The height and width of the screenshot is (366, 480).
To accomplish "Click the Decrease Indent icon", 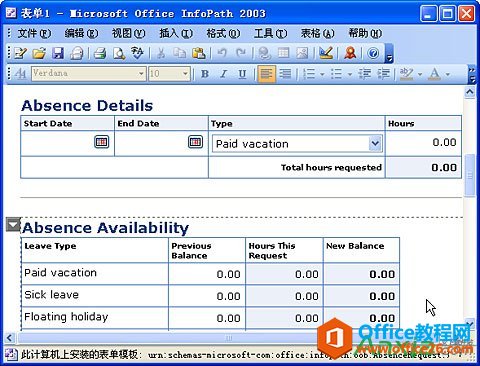I will (x=365, y=74).
